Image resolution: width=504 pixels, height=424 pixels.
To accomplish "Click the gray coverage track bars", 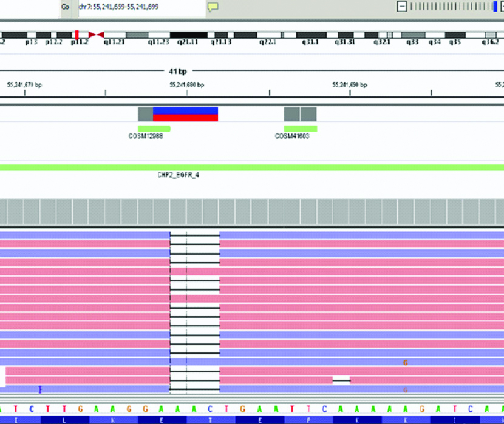I will (251, 212).
